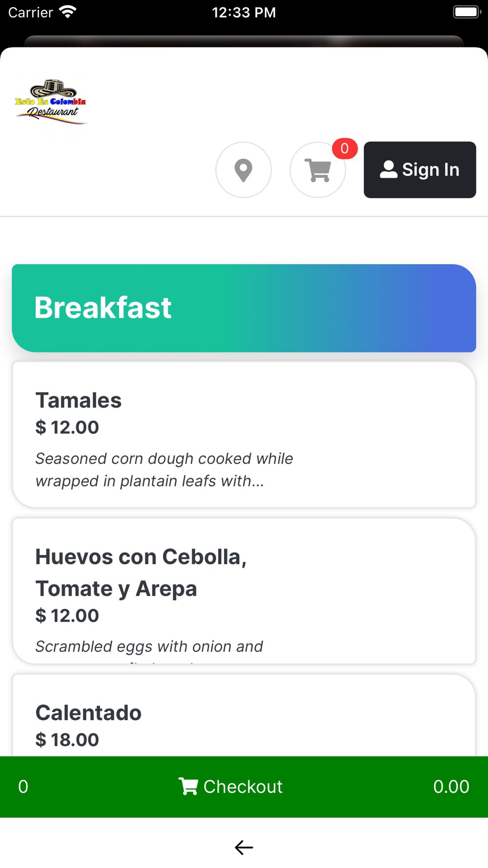The height and width of the screenshot is (868, 488).
Task: Tap the Tamales $ 12.00 price
Action: tap(67, 427)
